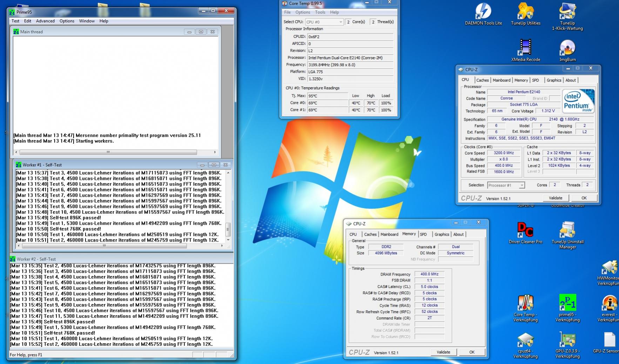Switch to Mainboard tab in CPU-Z processor window
The image size is (619, 364).
tap(502, 80)
